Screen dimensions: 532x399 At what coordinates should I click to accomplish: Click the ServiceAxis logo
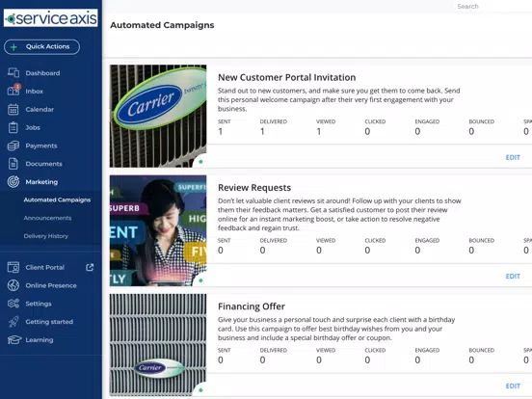coord(51,18)
